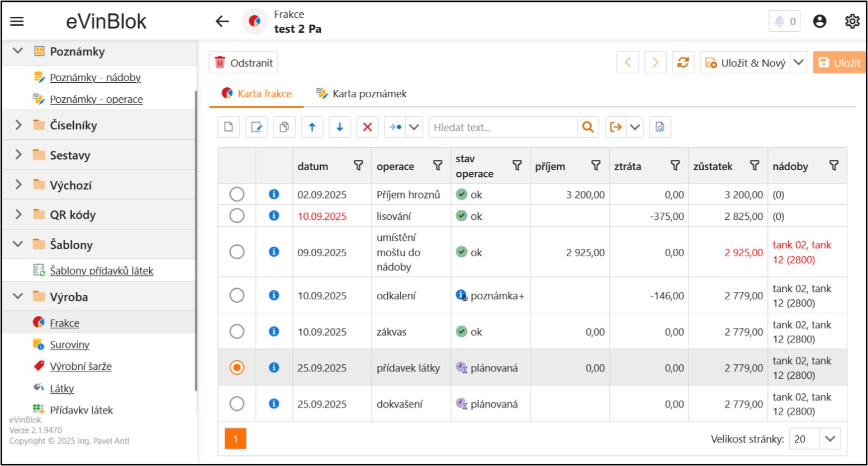Select the radio button for Příjem hroznů row

(237, 194)
